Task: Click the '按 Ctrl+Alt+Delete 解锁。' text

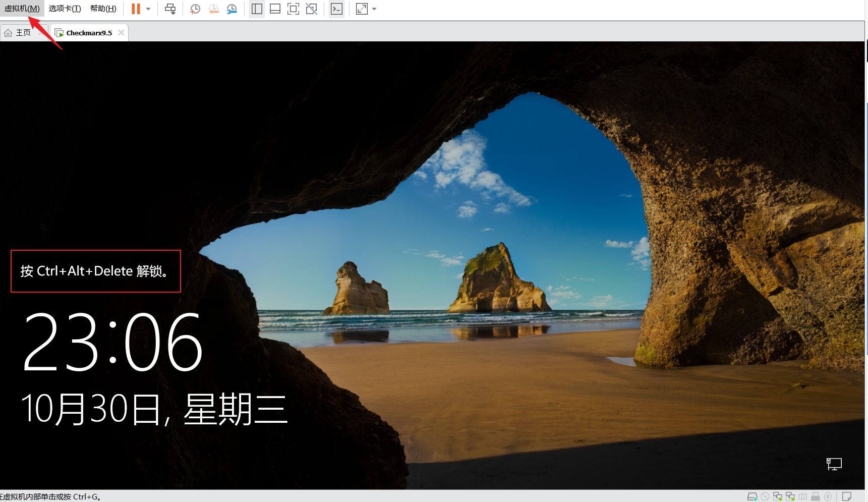Action: (94, 271)
